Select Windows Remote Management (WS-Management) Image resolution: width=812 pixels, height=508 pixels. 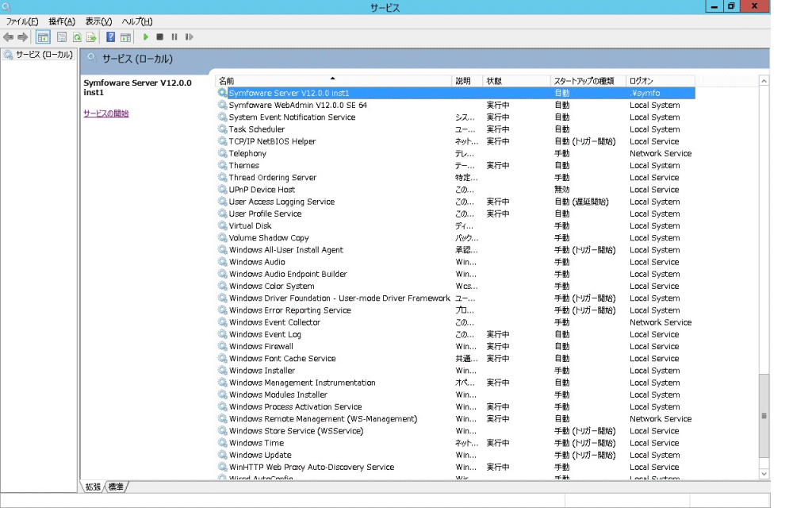point(456,419)
